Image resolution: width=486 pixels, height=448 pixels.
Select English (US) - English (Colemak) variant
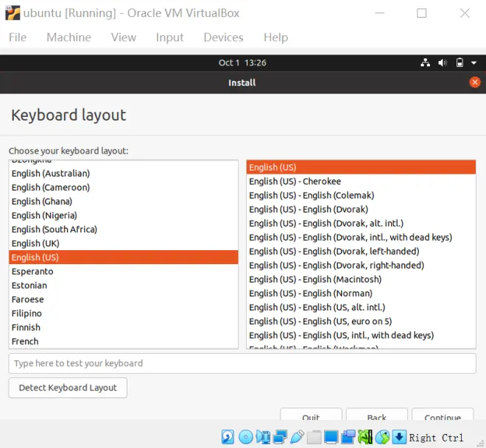pos(361,196)
